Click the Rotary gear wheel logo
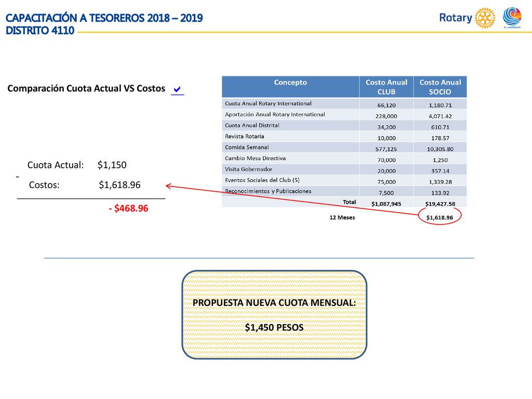532x399 pixels. (x=485, y=18)
